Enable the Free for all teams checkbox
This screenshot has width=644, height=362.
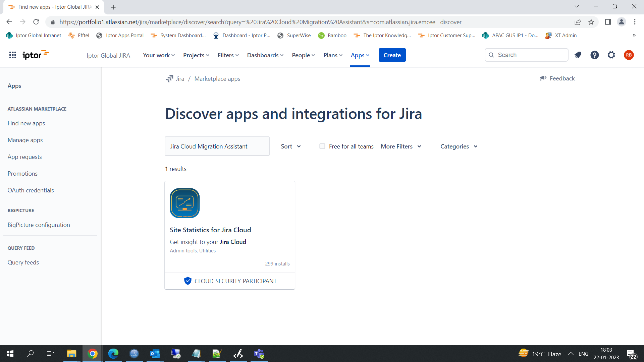pos(322,146)
